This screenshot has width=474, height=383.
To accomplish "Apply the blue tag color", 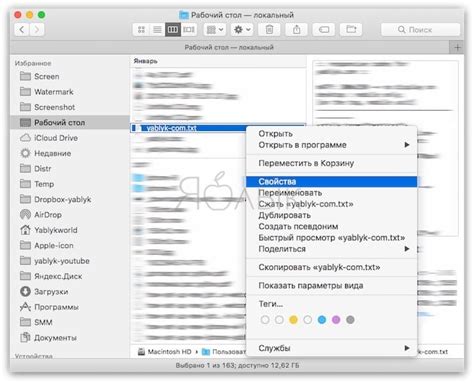I will tap(322, 320).
